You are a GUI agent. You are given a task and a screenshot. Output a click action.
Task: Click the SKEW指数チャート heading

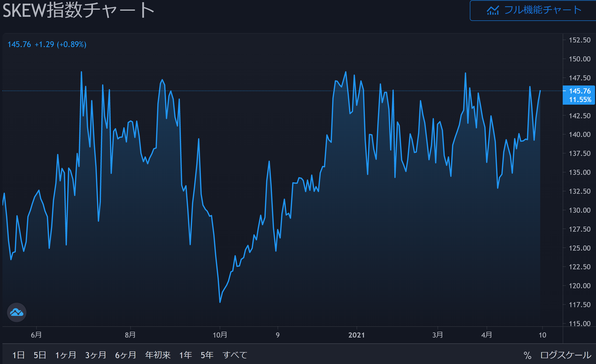click(78, 11)
